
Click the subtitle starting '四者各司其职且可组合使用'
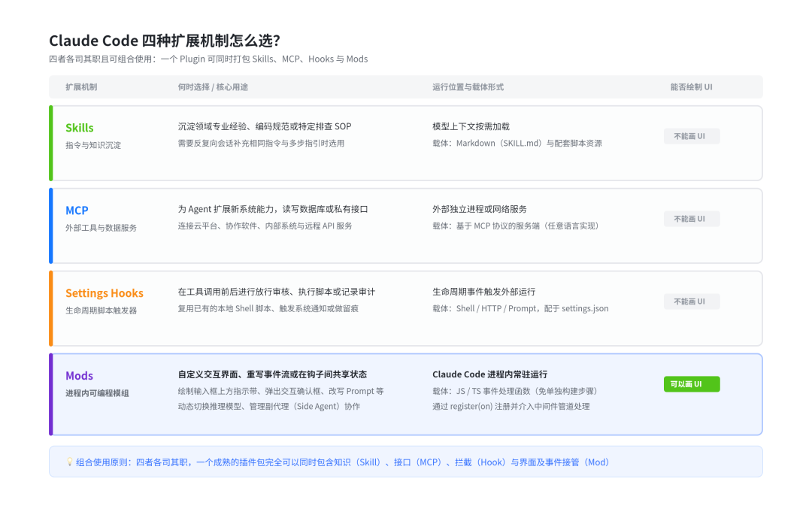pyautogui.click(x=208, y=59)
